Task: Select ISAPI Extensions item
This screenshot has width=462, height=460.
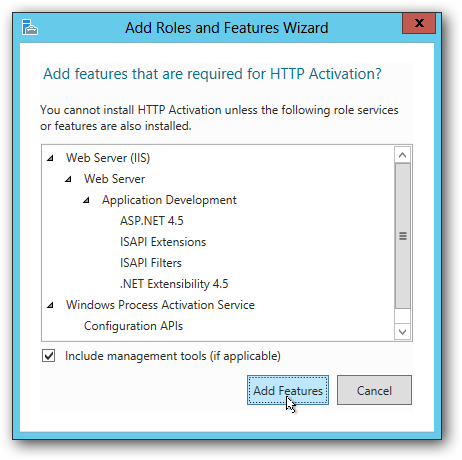Action: (x=163, y=242)
